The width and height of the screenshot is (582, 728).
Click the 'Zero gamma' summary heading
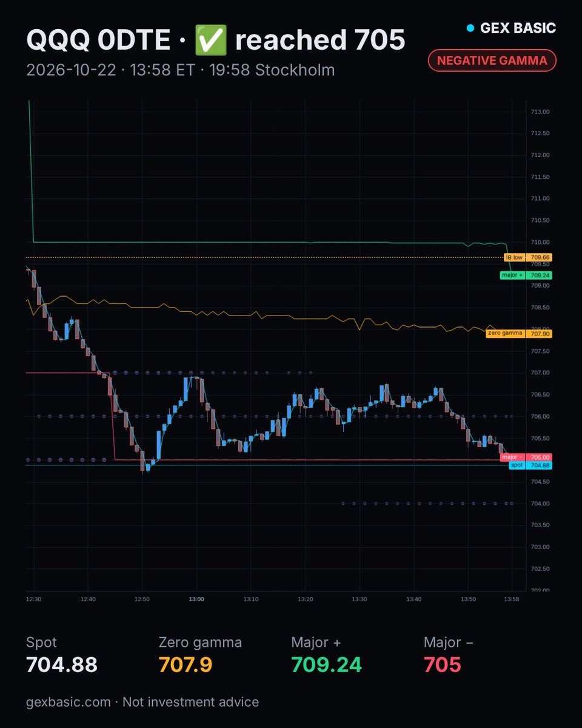pos(200,642)
